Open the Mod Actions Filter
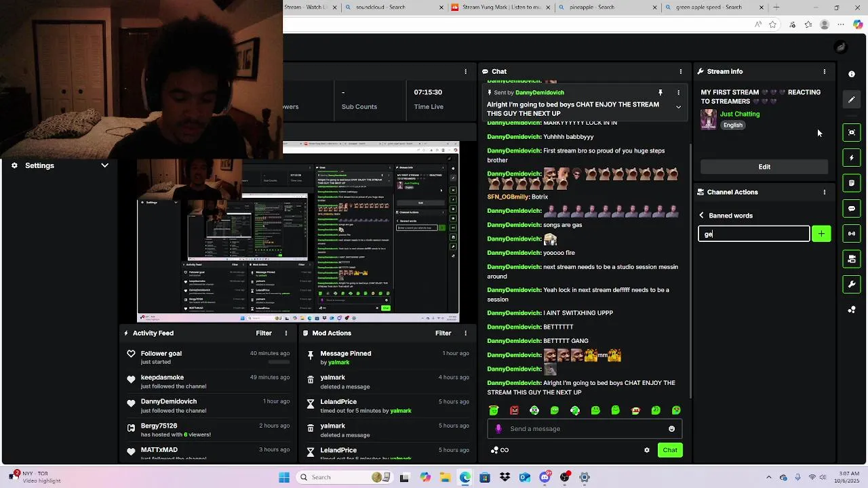Screen dimensions: 868x488 click(443, 333)
